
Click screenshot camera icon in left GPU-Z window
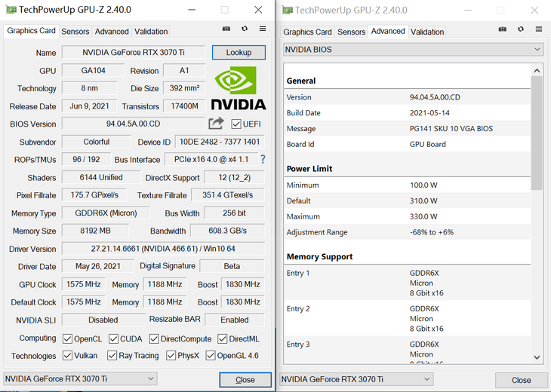click(x=226, y=29)
